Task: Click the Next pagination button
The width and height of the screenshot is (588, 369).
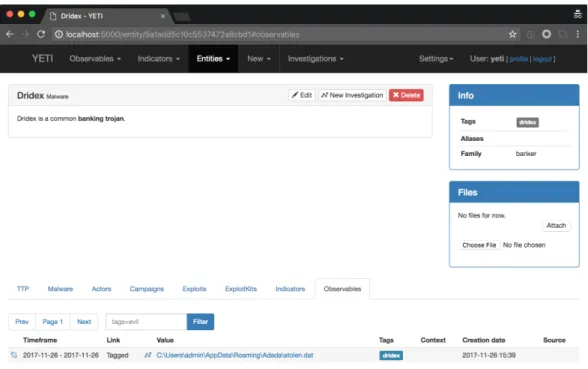Action: tap(84, 321)
